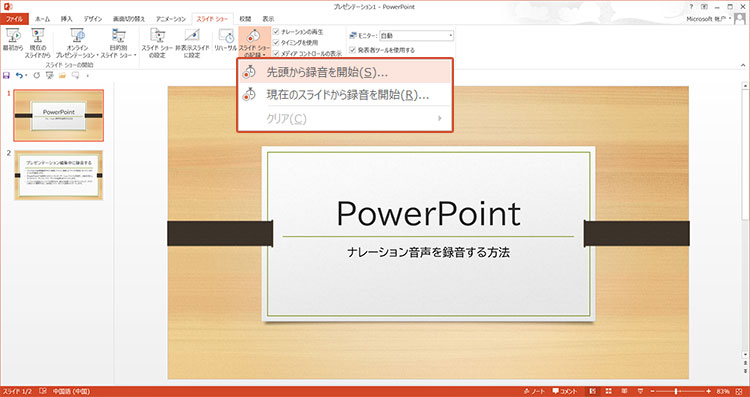
Task: Switch to the スライドショー tab
Action: (x=213, y=19)
